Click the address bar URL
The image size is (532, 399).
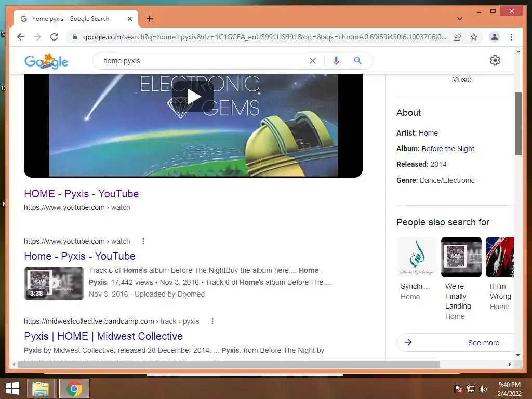[264, 37]
